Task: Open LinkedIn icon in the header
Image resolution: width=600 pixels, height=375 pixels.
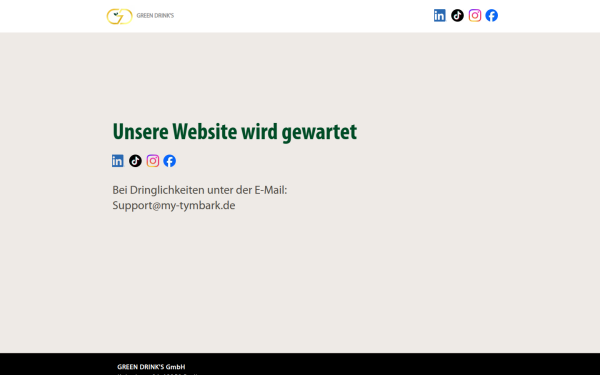Action: (440, 16)
